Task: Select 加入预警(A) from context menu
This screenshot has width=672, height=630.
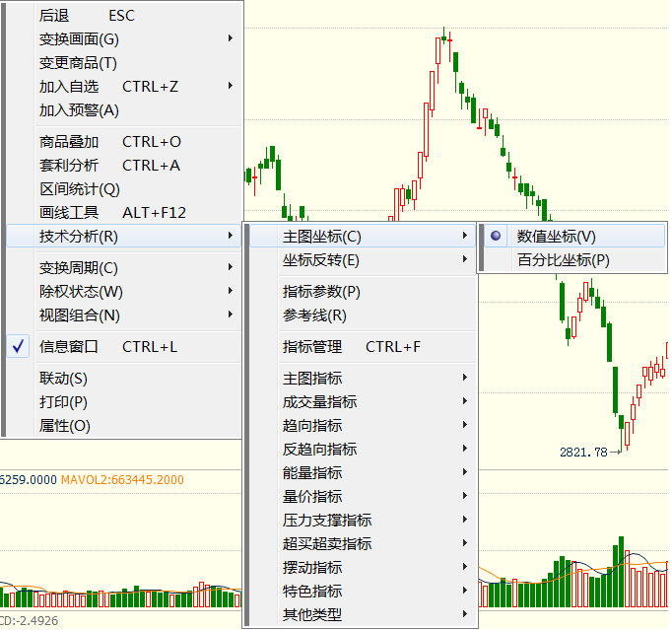Action: click(x=79, y=110)
